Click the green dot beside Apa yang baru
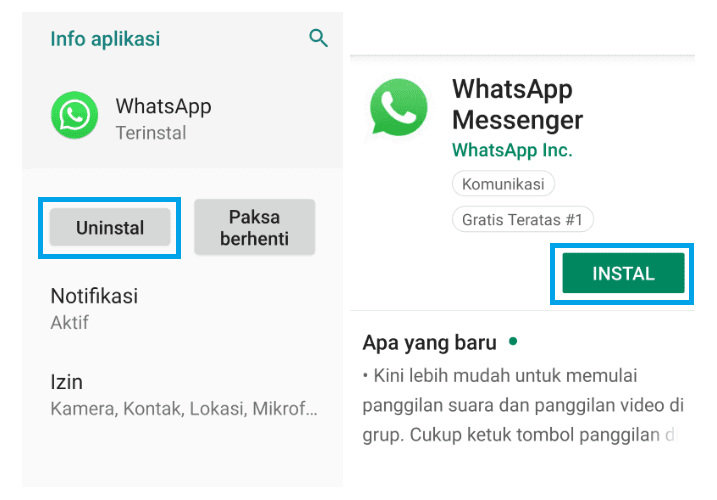Viewport: 717px width, 500px height. (x=513, y=341)
